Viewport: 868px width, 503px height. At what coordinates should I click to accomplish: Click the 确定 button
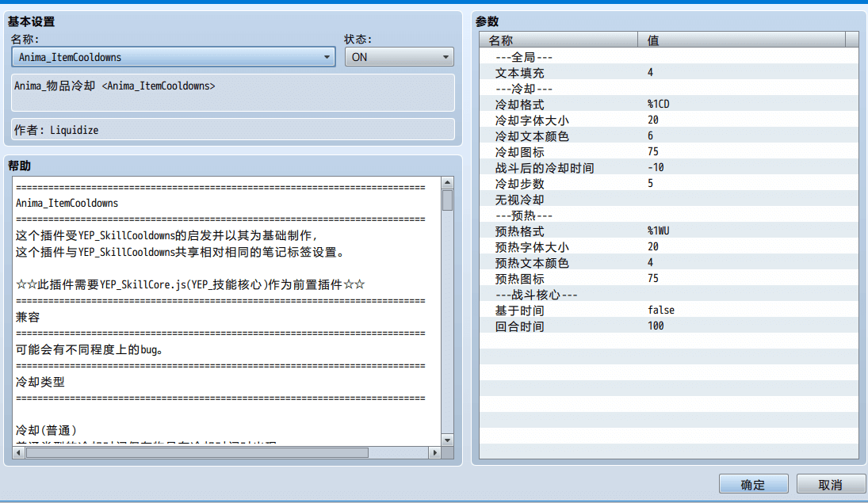point(753,484)
